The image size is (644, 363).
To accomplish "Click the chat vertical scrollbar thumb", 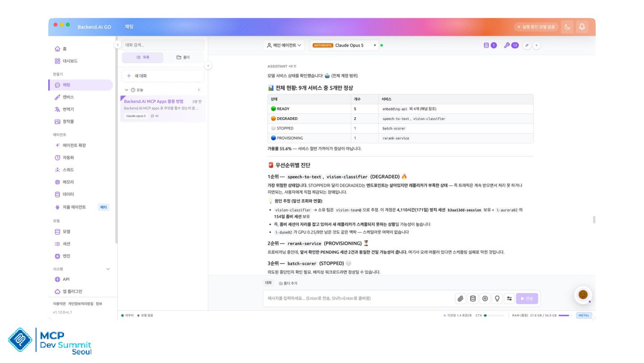I will pos(594,219).
